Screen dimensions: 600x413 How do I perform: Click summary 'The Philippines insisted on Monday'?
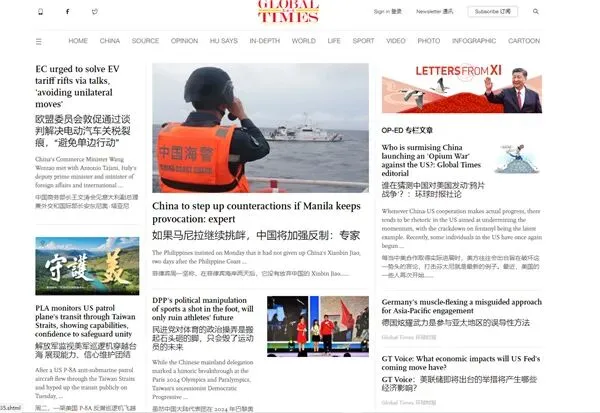(256, 257)
